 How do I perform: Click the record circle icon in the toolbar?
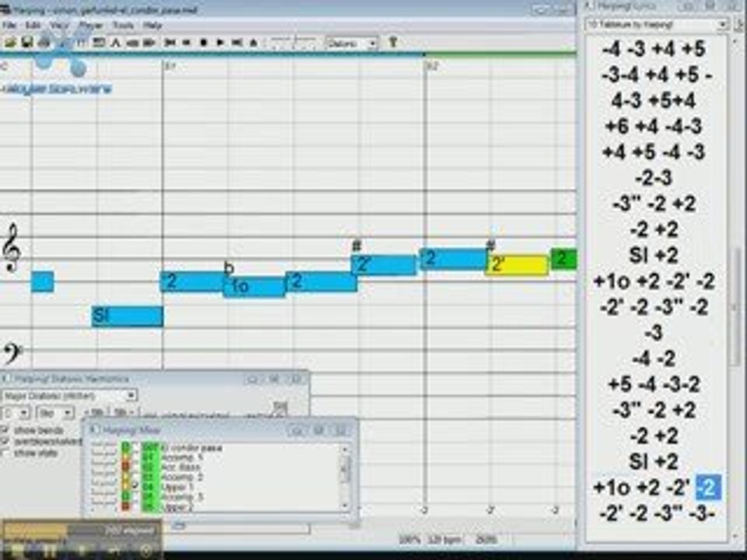click(203, 43)
